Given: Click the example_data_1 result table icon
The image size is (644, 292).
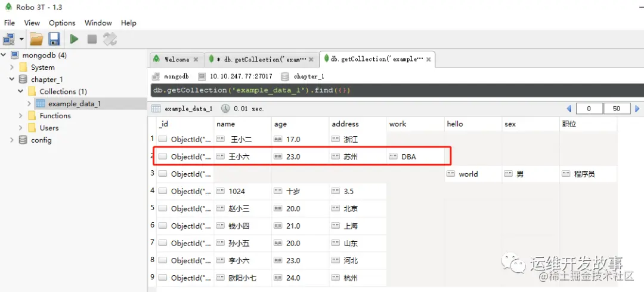Looking at the screenshot, I should click(x=156, y=109).
